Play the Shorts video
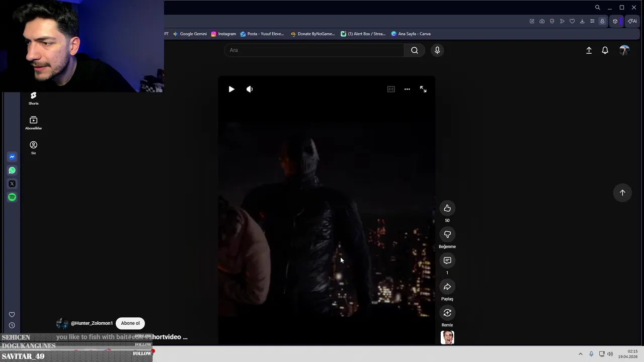The height and width of the screenshot is (362, 644). (231, 89)
